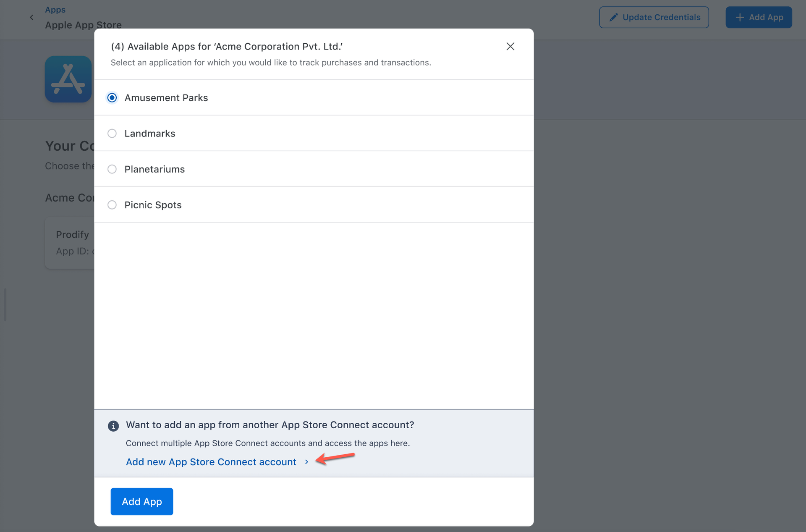806x532 pixels.
Task: Select the Amusement Parks radio button
Action: click(x=112, y=98)
